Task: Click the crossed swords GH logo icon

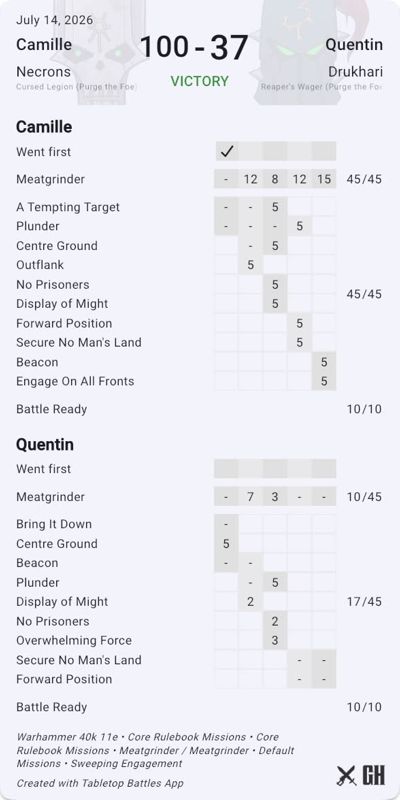Action: point(360,776)
